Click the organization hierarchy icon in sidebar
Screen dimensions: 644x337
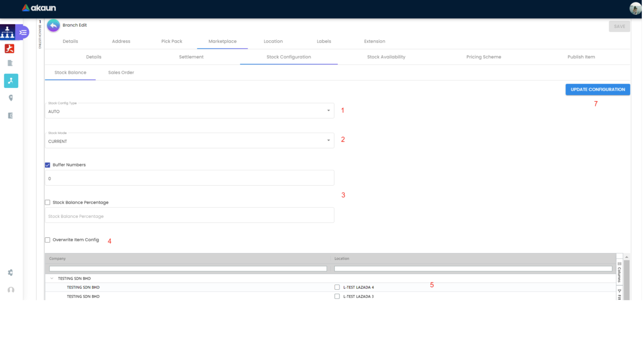7,32
